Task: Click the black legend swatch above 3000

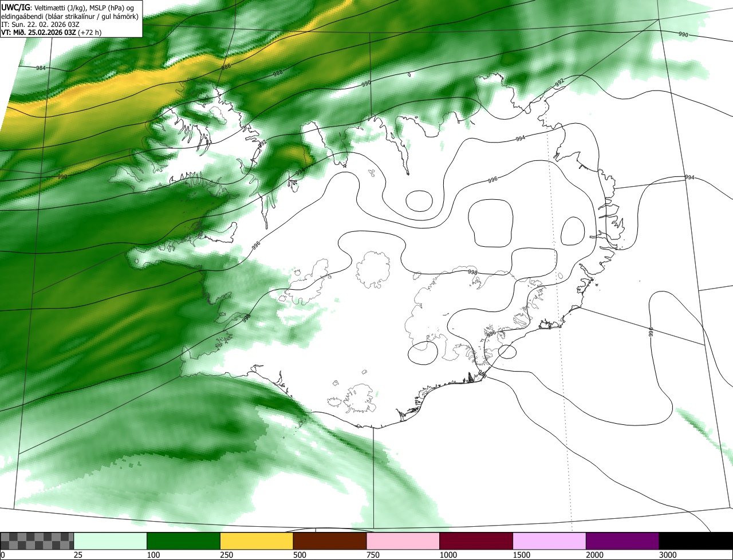Action: coord(696,541)
